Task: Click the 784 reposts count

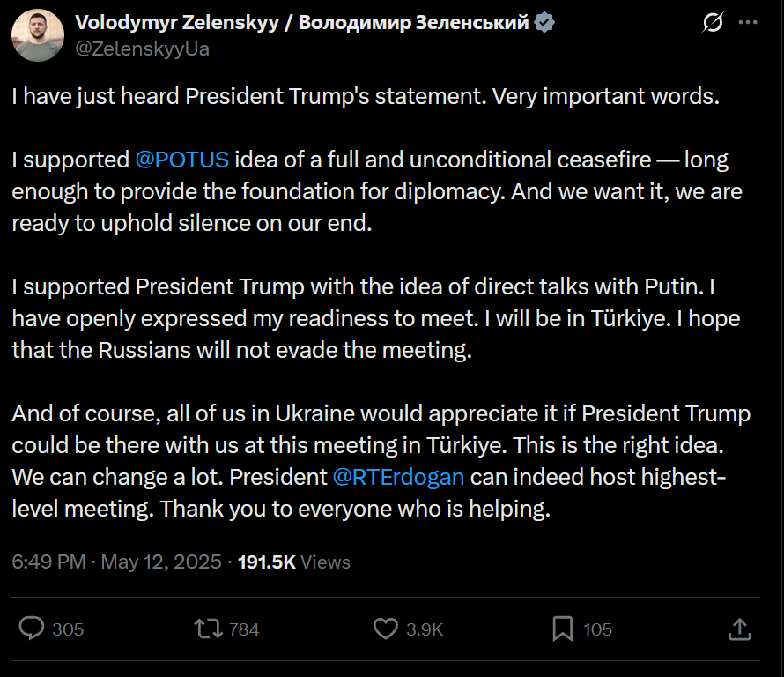Action: (244, 629)
